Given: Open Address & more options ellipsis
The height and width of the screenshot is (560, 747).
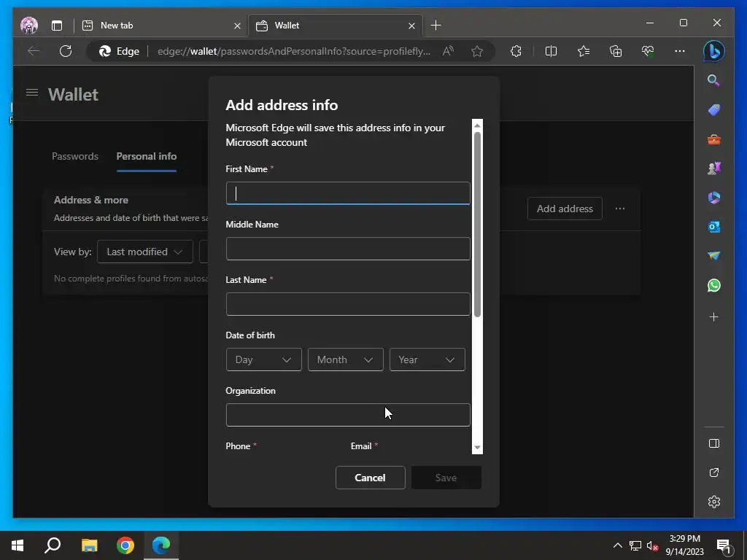Looking at the screenshot, I should pyautogui.click(x=619, y=209).
